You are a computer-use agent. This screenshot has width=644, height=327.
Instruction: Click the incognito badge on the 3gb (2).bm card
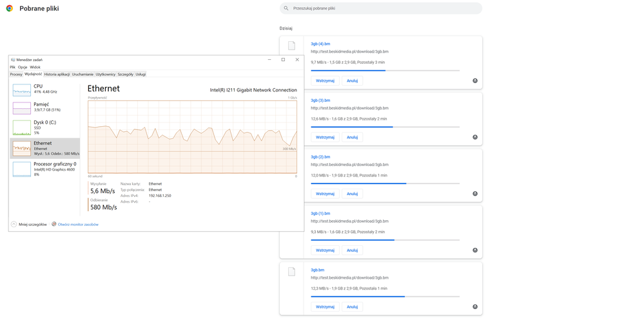[x=475, y=194]
